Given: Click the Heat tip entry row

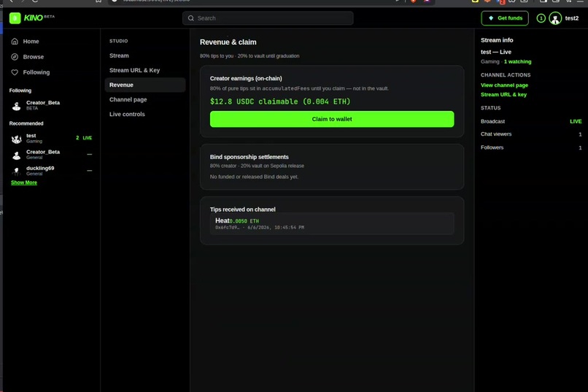Looking at the screenshot, I should (332, 223).
